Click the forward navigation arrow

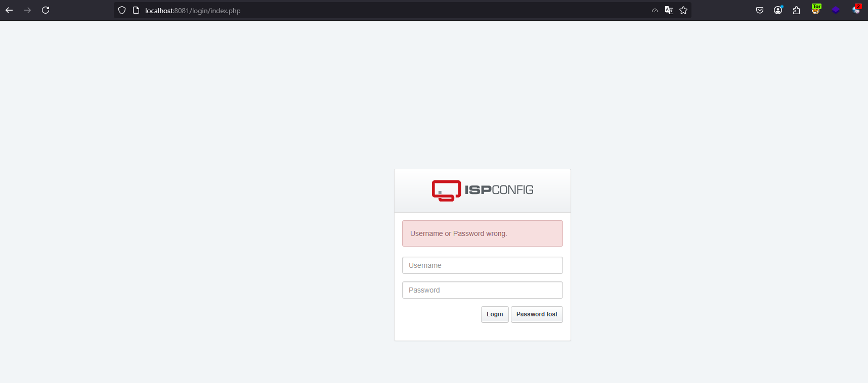tap(27, 10)
